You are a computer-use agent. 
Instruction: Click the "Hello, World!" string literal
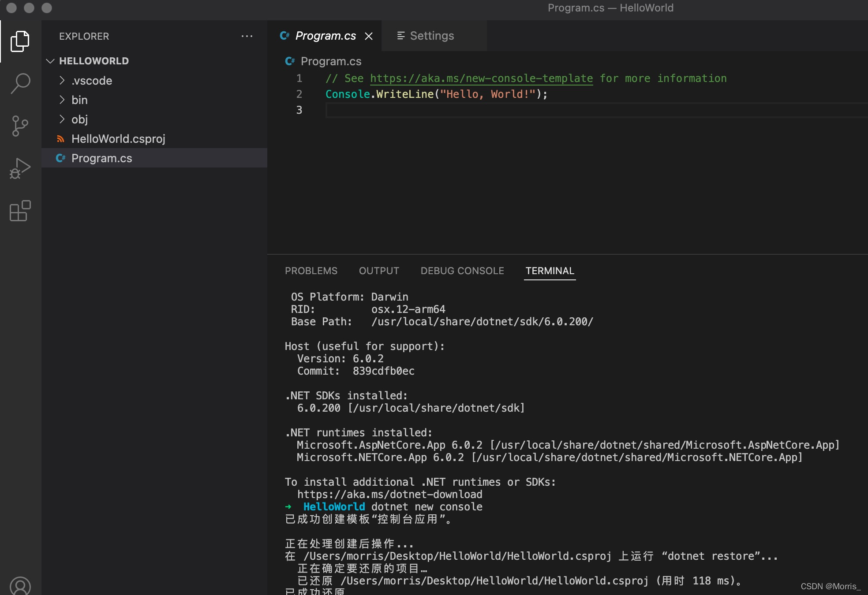(487, 94)
